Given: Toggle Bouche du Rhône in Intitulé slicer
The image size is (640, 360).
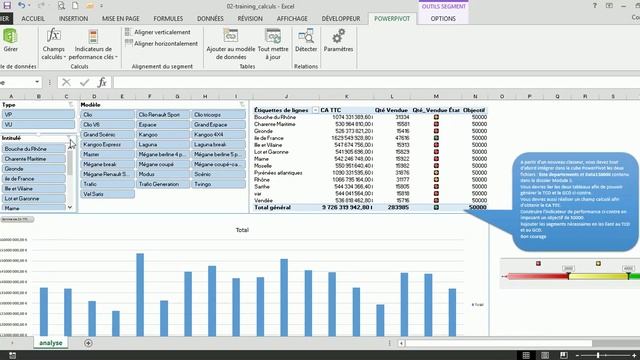Looking at the screenshot, I should coord(34,149).
